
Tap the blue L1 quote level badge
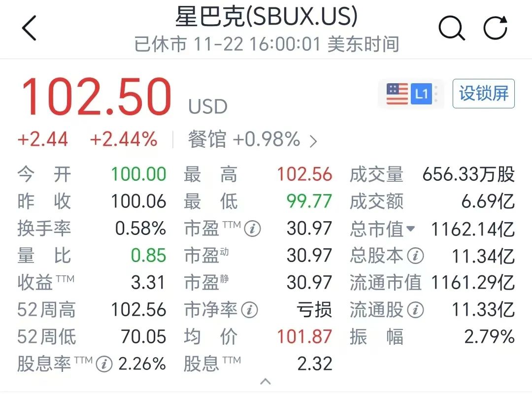coord(421,94)
